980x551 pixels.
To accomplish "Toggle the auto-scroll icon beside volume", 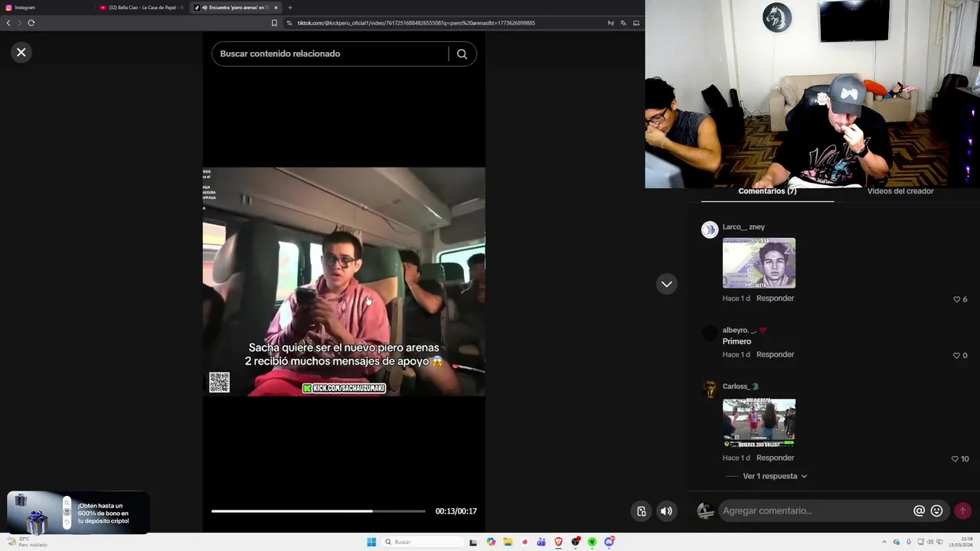I will point(642,511).
